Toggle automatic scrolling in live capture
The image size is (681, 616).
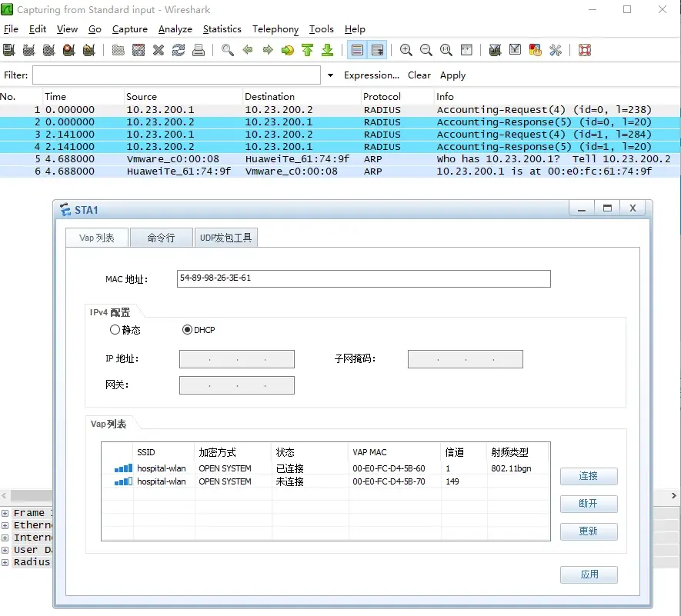pyautogui.click(x=377, y=49)
